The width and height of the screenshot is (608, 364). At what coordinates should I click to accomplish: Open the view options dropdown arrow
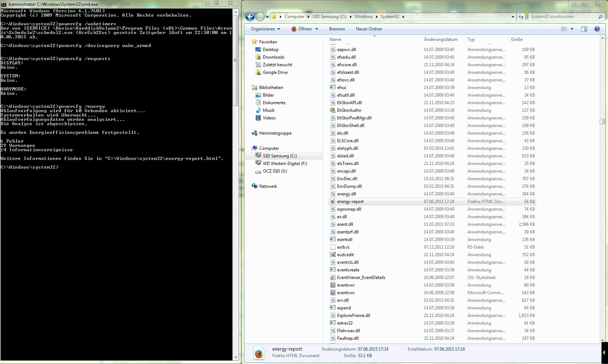click(x=572, y=29)
